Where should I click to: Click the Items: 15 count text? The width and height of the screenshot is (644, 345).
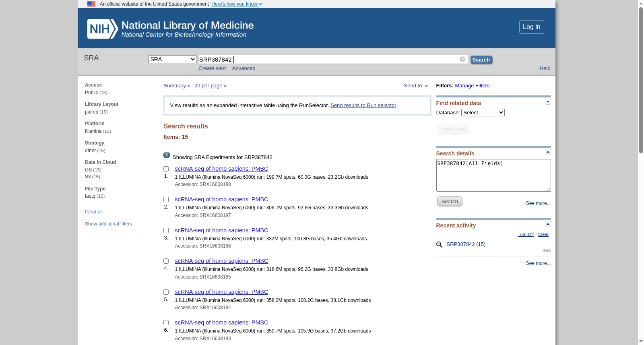175,137
